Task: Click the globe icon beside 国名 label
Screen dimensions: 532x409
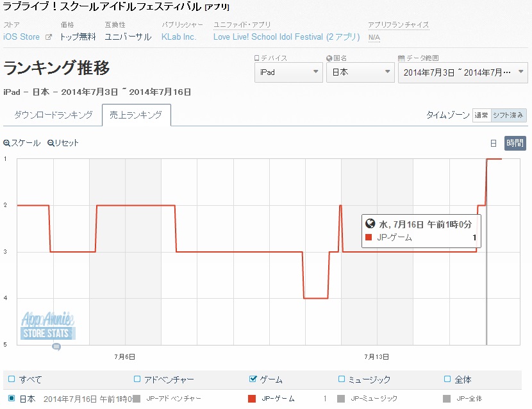Action: [329, 58]
